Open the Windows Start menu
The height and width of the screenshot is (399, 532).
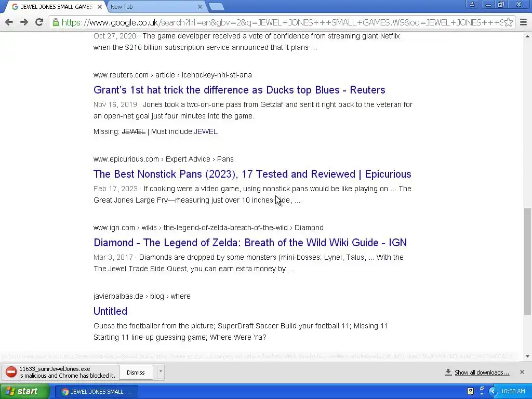tap(25, 392)
